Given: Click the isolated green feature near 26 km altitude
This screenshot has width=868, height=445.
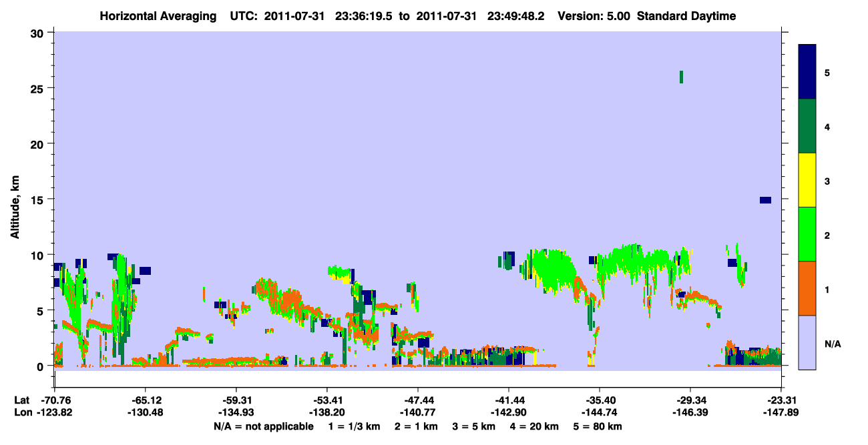Looking at the screenshot, I should point(681,77).
